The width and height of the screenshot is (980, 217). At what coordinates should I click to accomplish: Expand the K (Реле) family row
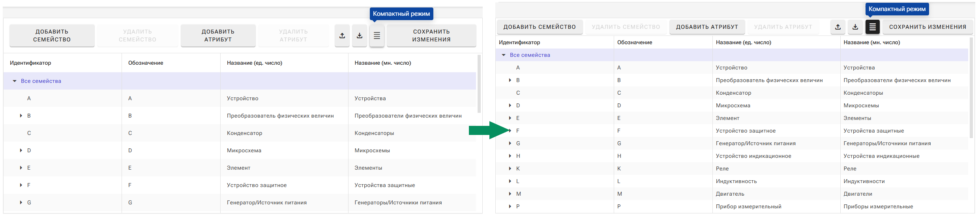coord(510,168)
